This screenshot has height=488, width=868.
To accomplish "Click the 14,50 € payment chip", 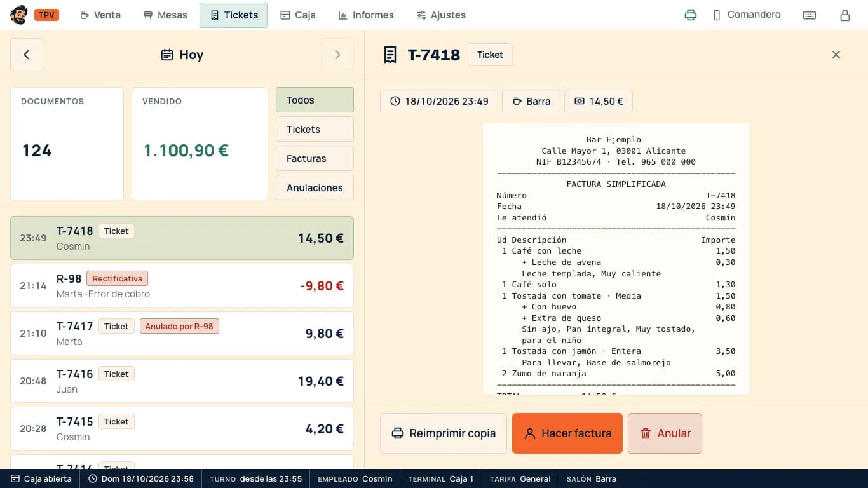I will click(599, 102).
